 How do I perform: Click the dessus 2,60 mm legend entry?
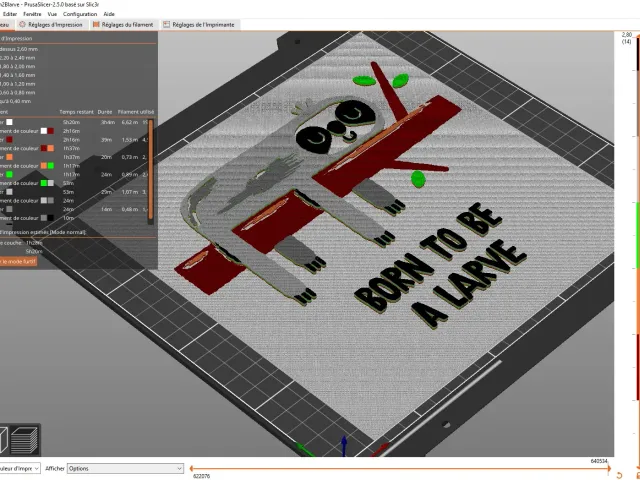click(19, 49)
